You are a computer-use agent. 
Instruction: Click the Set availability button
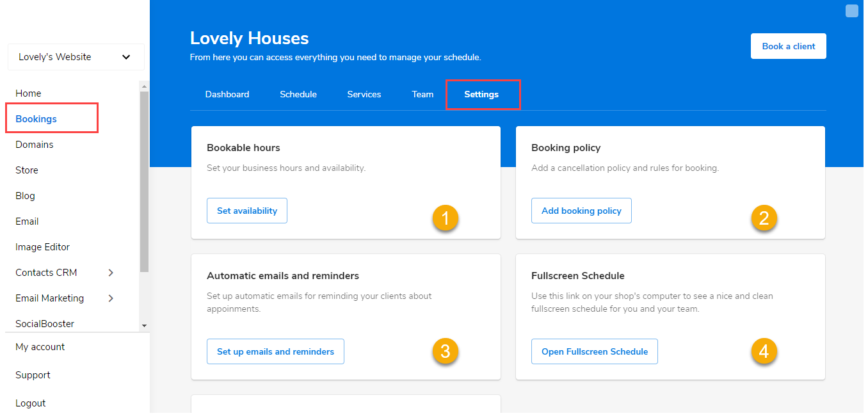247,211
